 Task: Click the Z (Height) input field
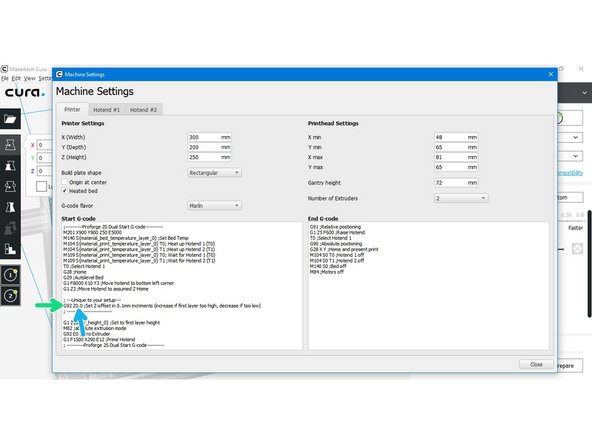click(x=210, y=157)
